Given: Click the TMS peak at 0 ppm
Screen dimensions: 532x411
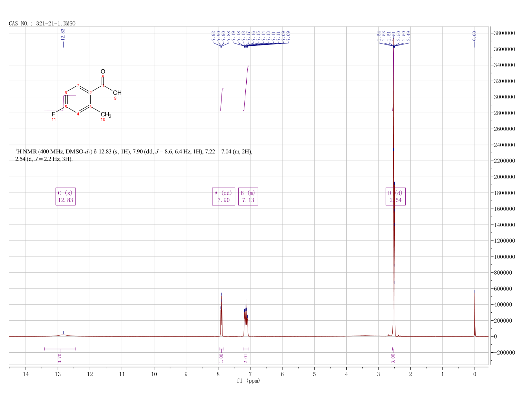Looking at the screenshot, I should click(475, 314).
